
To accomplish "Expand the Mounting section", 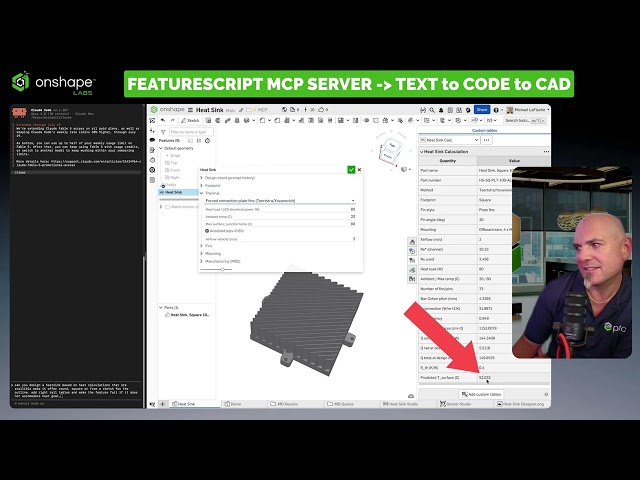I will point(202,253).
